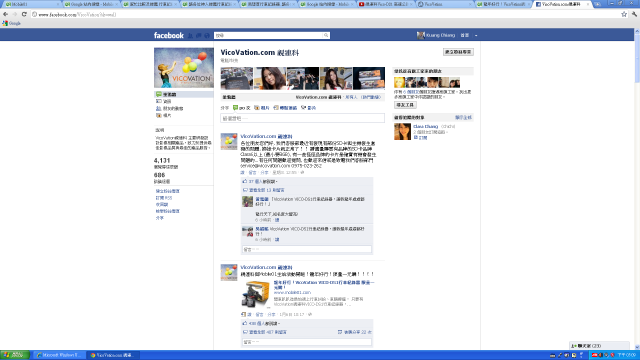The height and width of the screenshot is (360, 640).
Task: Open the Facebook chat bar at bottom right
Action: click(599, 346)
